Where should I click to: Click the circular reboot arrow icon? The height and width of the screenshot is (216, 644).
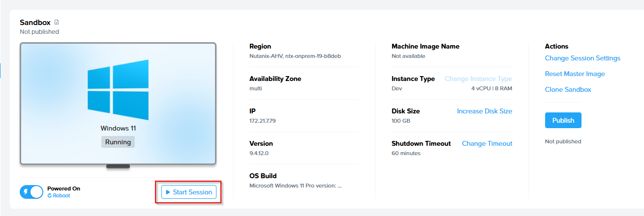point(50,196)
